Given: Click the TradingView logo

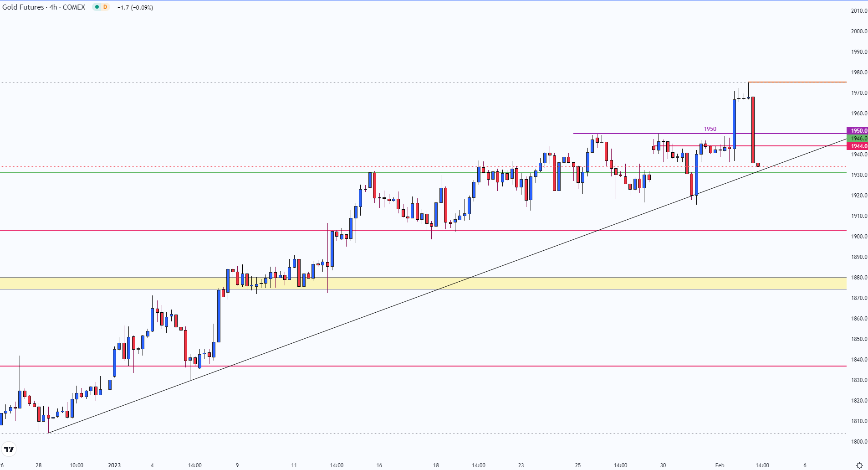Looking at the screenshot, I should tap(9, 449).
